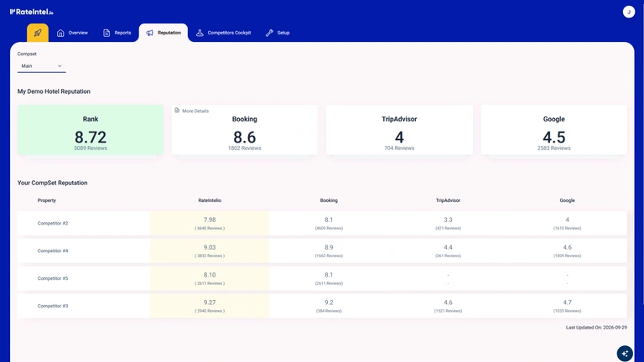Click Competitor #4 Booking score 8.9

click(329, 247)
